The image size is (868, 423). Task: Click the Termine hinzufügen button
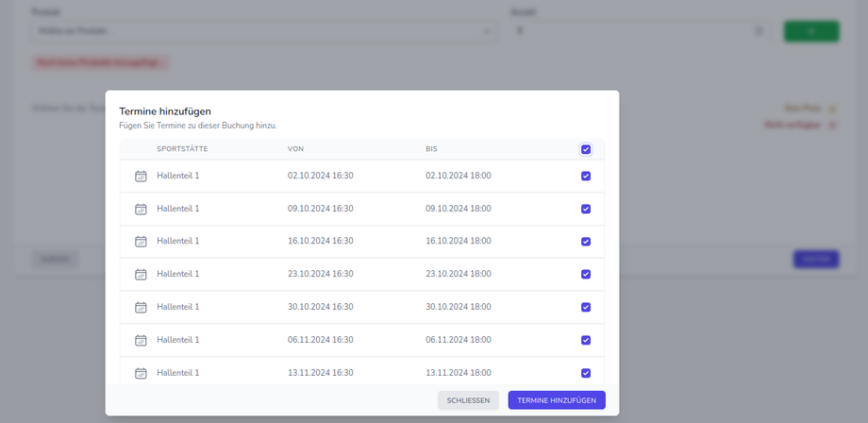[x=557, y=400]
